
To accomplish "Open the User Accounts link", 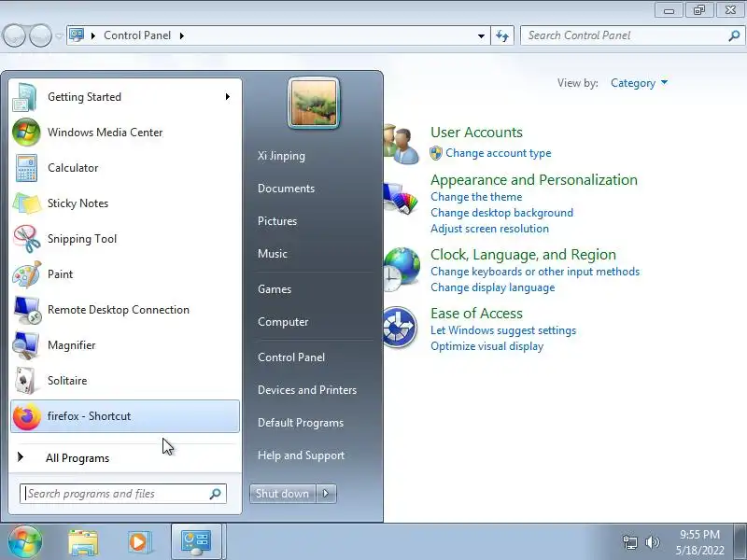I will coord(476,133).
